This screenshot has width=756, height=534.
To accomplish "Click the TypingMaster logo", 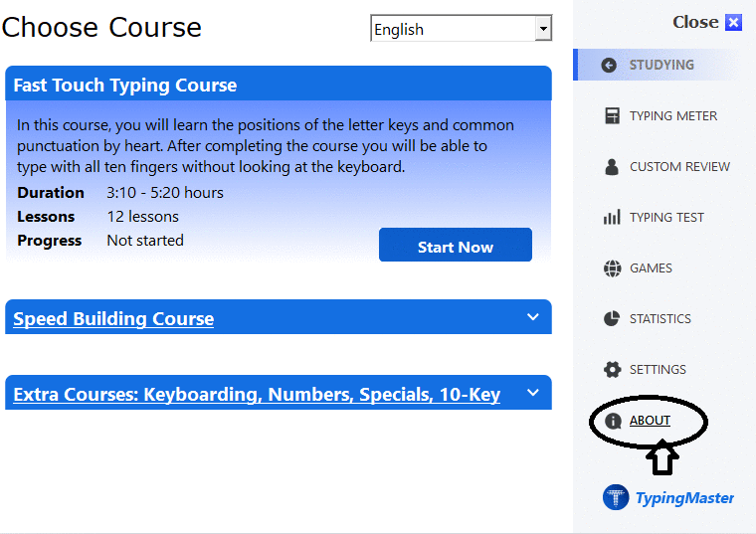I will (668, 497).
